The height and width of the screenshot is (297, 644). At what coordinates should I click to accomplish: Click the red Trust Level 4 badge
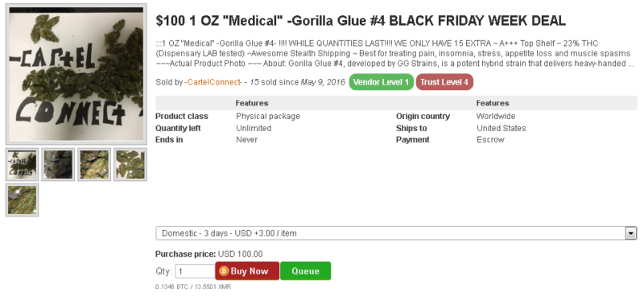click(x=444, y=82)
